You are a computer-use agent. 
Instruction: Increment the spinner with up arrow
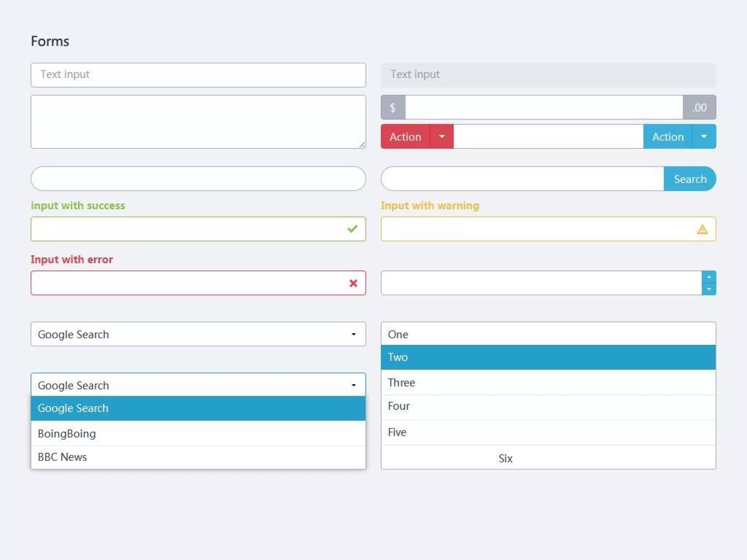pyautogui.click(x=709, y=277)
